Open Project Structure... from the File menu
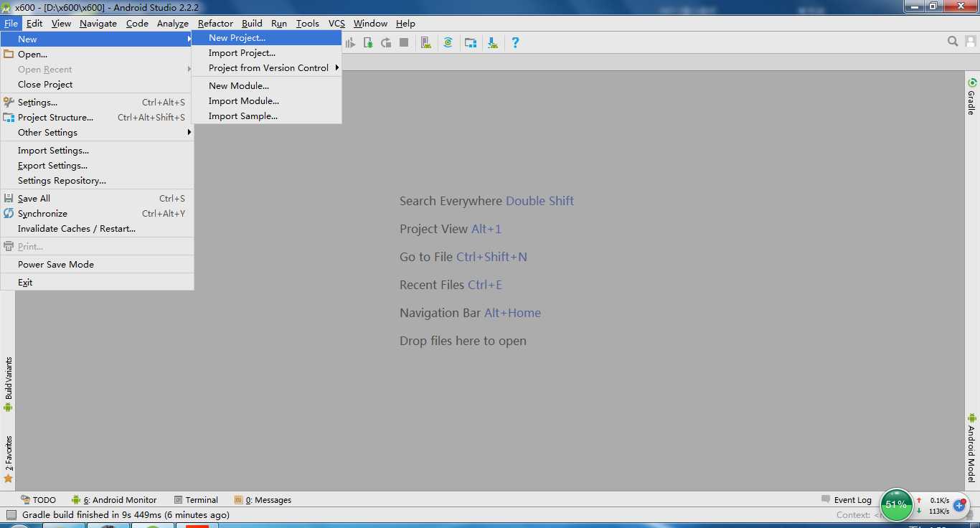Image resolution: width=980 pixels, height=528 pixels. pos(97,118)
